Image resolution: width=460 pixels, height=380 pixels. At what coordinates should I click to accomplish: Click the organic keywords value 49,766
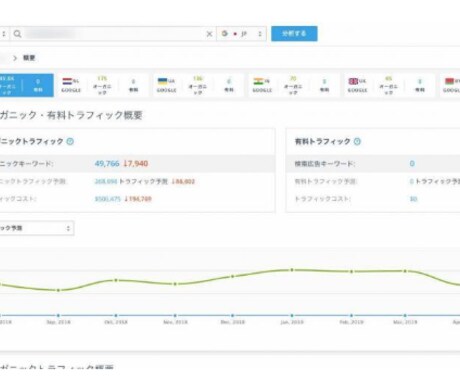click(x=107, y=164)
